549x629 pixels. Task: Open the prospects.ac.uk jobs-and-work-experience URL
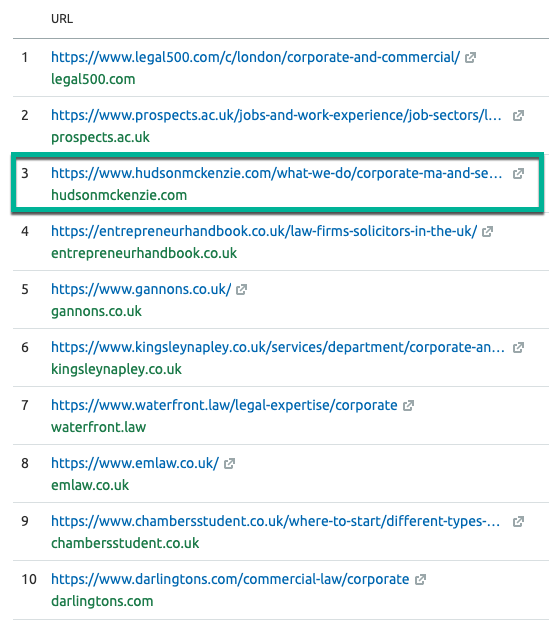pyautogui.click(x=276, y=116)
